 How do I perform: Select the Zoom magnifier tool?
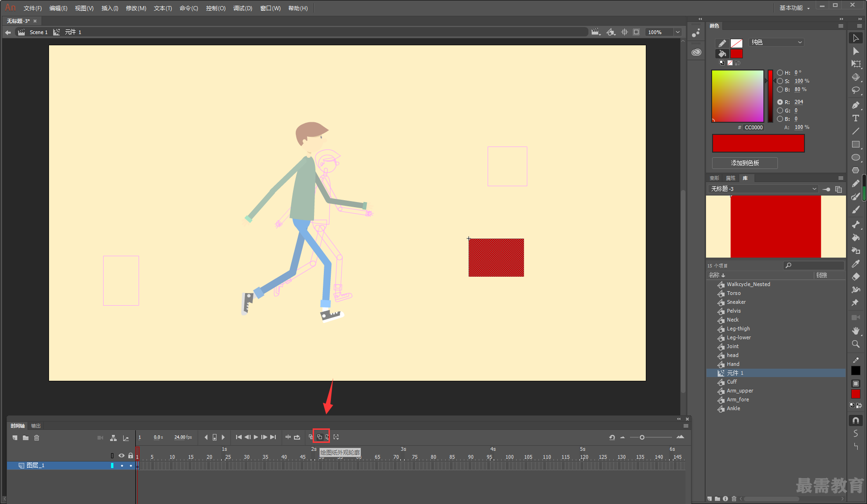point(856,344)
